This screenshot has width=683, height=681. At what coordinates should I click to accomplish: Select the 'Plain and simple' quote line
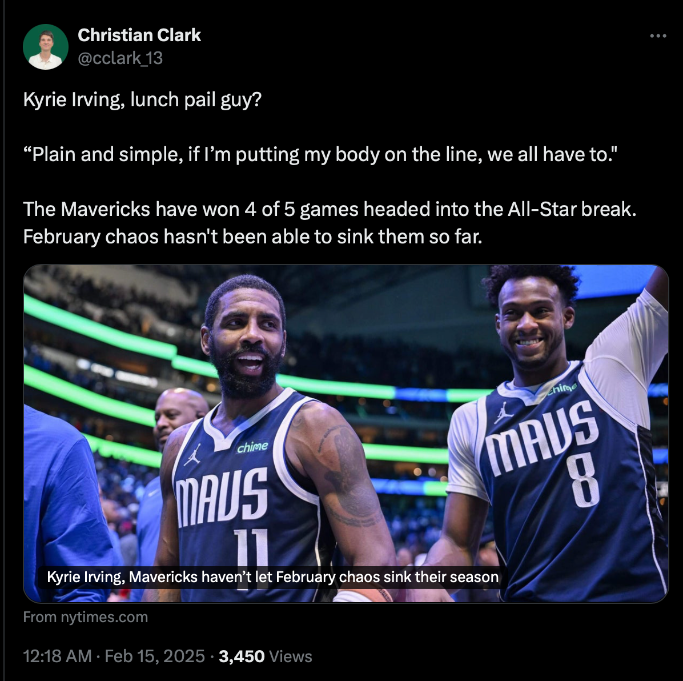tap(321, 154)
